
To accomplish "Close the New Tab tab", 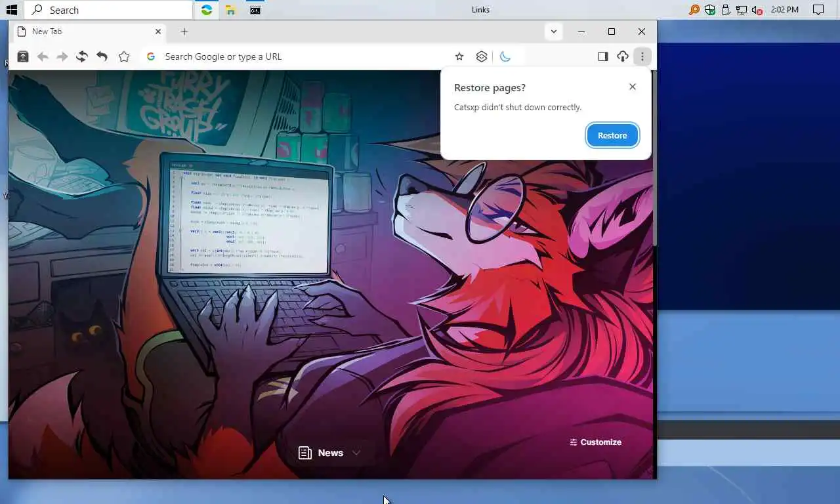I will click(x=158, y=31).
